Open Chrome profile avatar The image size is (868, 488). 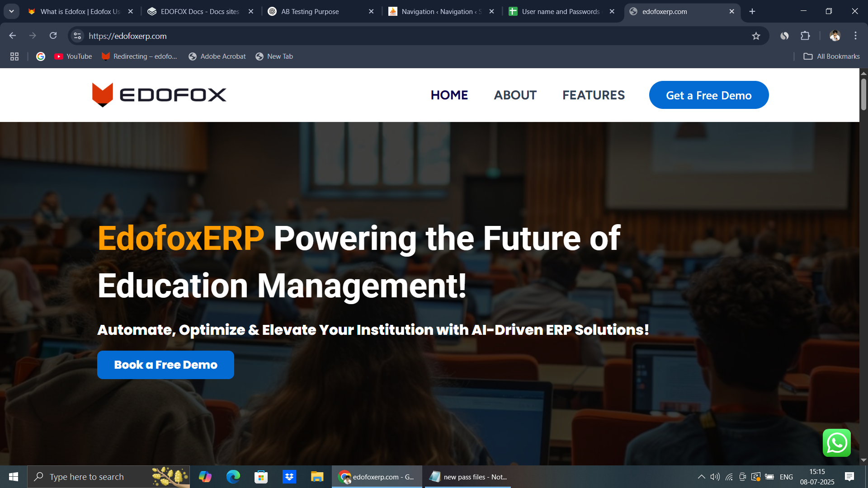(835, 36)
